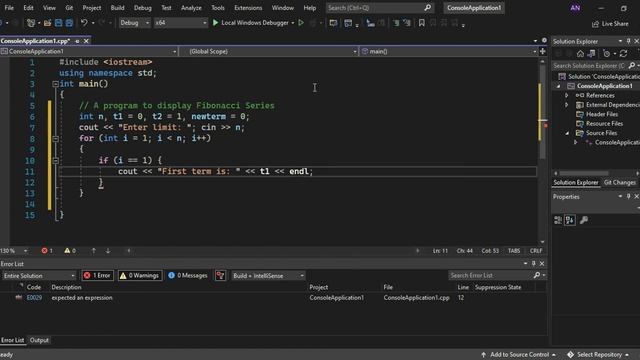Click the Solution Explorer search magnifier
This screenshot has height=360, width=640.
coord(632,66)
